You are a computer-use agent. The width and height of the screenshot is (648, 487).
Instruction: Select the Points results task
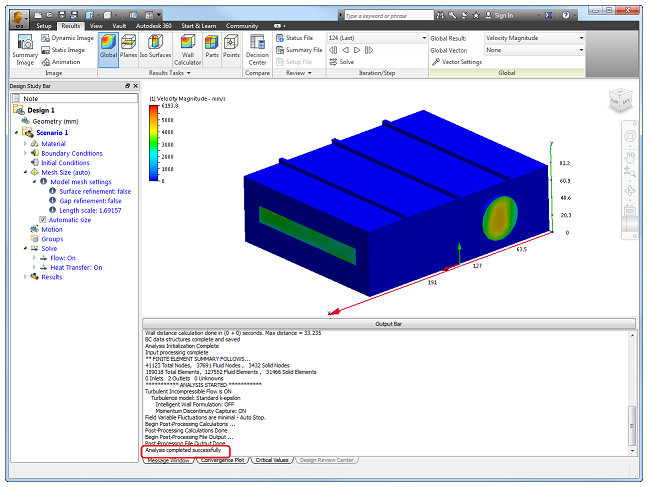click(x=231, y=50)
